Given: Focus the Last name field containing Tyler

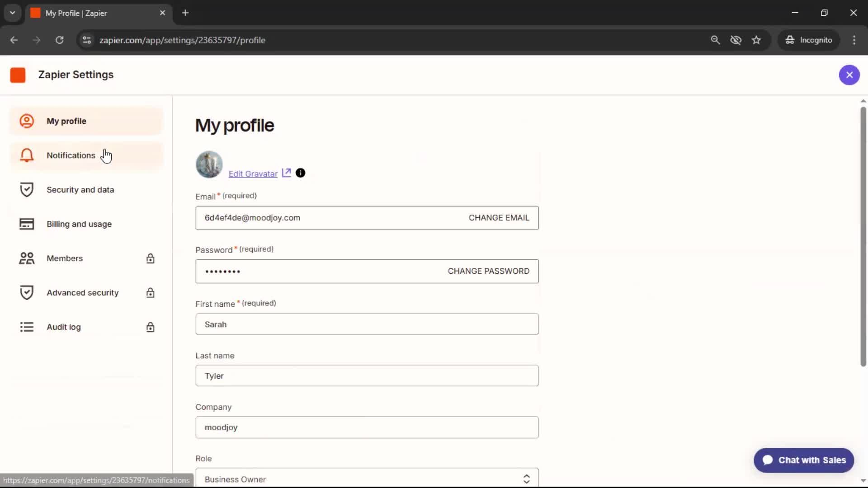Looking at the screenshot, I should coord(367,376).
